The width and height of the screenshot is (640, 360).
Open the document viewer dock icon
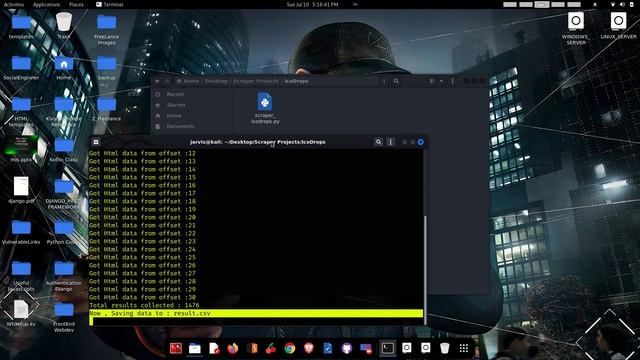click(x=214, y=348)
